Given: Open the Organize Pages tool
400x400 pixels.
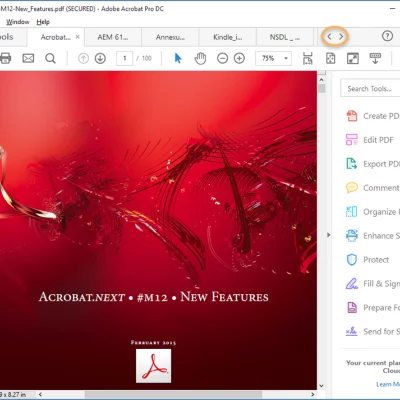Looking at the screenshot, I should pos(373,212).
